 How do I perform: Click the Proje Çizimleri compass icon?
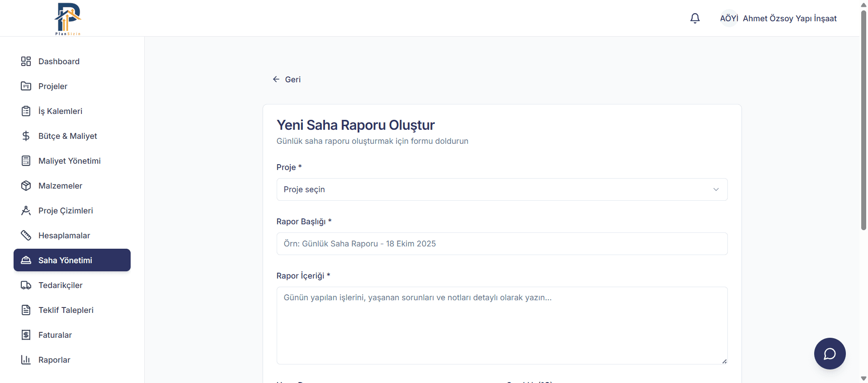(26, 211)
